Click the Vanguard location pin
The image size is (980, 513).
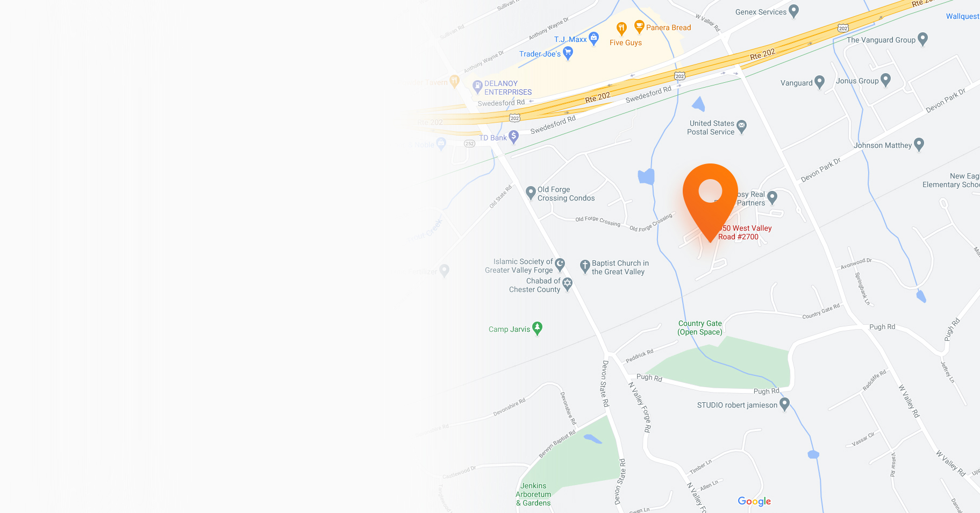click(x=819, y=82)
